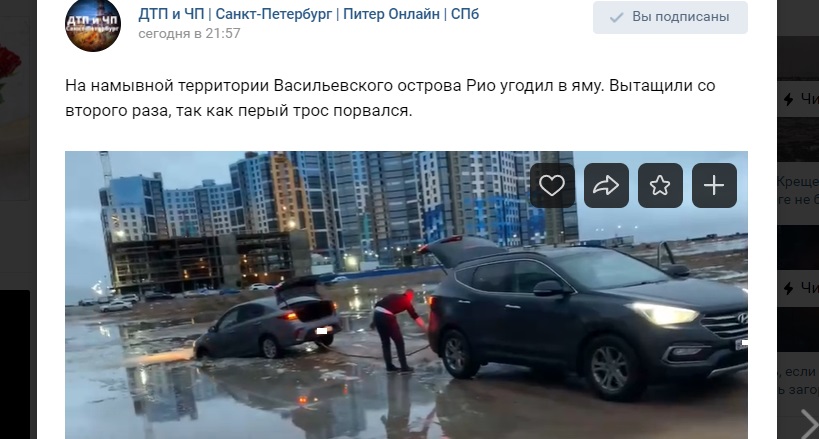Add video to collection with plus icon
Screen dimensions: 819x439
pyautogui.click(x=714, y=186)
